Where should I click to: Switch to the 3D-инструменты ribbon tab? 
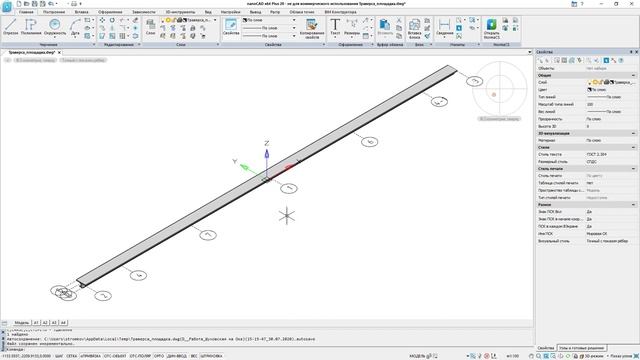180,12
